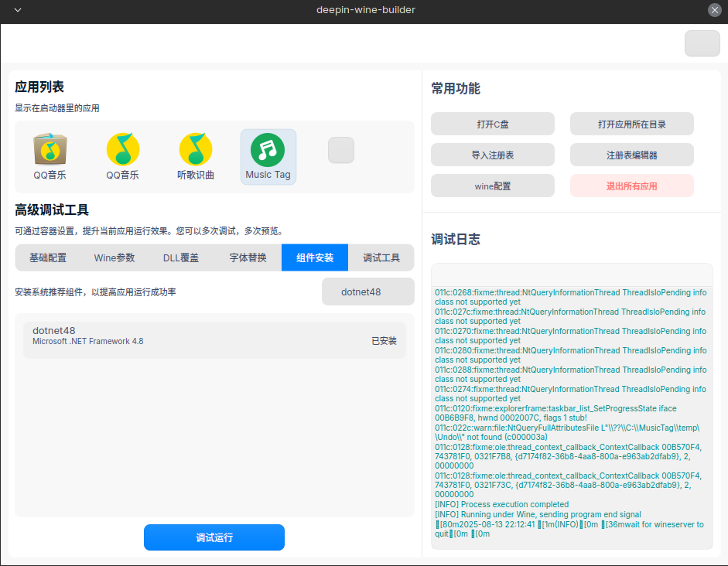Switch to the Wine参数 tab
The height and width of the screenshot is (566, 728).
(114, 257)
